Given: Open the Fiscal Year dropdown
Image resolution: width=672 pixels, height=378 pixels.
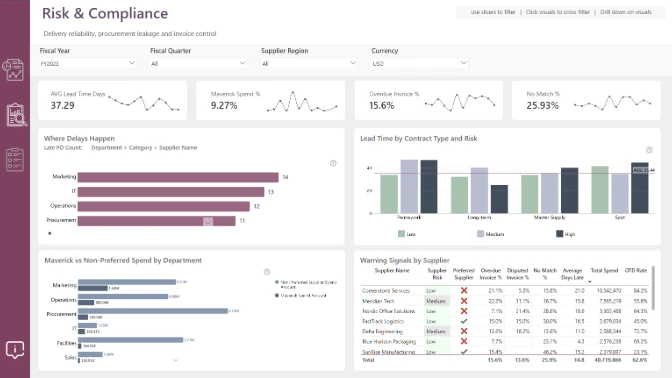Looking at the screenshot, I should click(x=88, y=63).
